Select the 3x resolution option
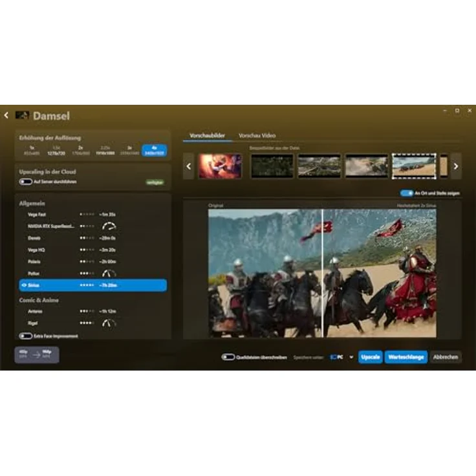The height and width of the screenshot is (476, 476). pyautogui.click(x=129, y=150)
